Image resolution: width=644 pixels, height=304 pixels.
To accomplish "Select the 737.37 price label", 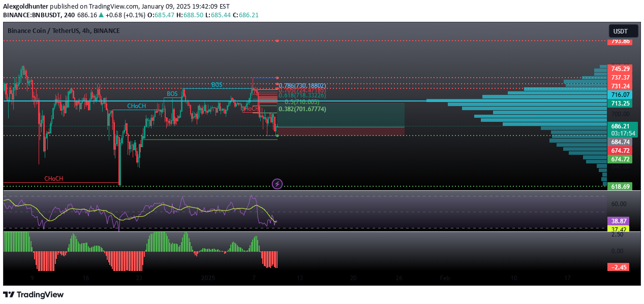I will tap(620, 77).
